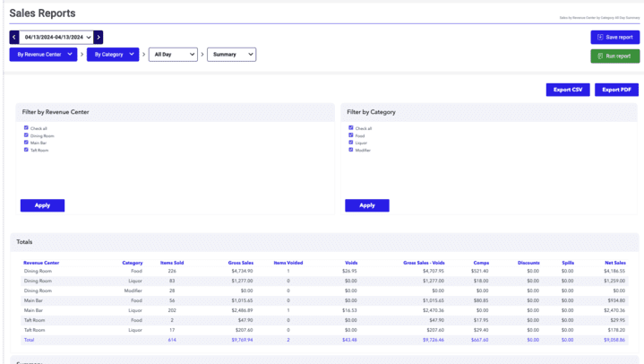Click Dining Room Food voids $26.95
This screenshot has height=364, width=644.
tap(349, 271)
